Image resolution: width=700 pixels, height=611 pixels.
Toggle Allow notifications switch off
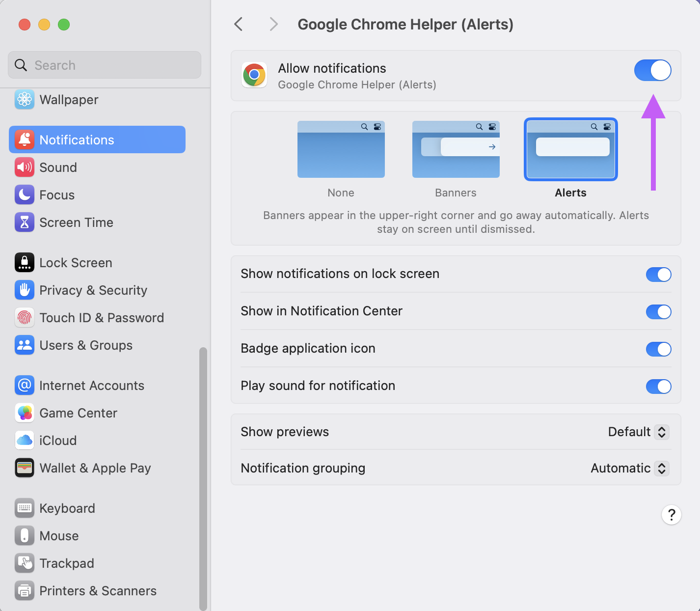pos(652,70)
